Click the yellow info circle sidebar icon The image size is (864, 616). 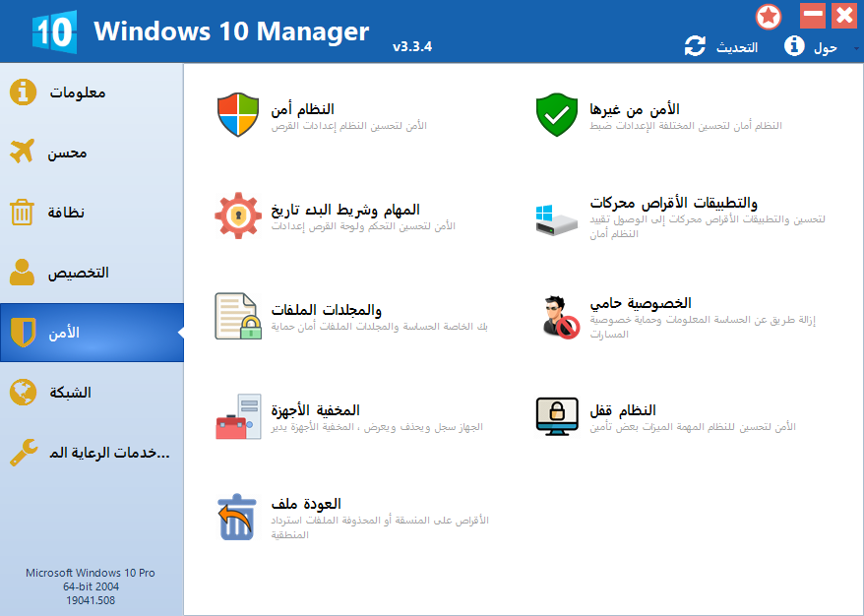click(24, 92)
